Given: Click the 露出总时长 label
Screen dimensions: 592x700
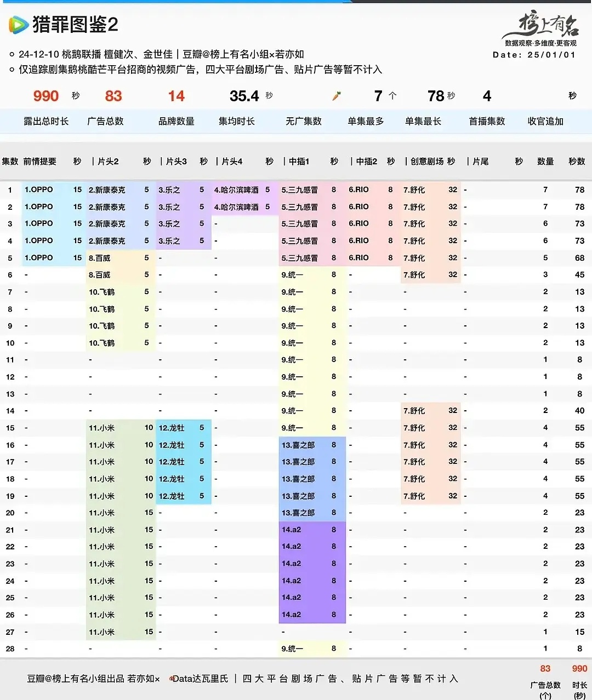Looking at the screenshot, I should [46, 121].
